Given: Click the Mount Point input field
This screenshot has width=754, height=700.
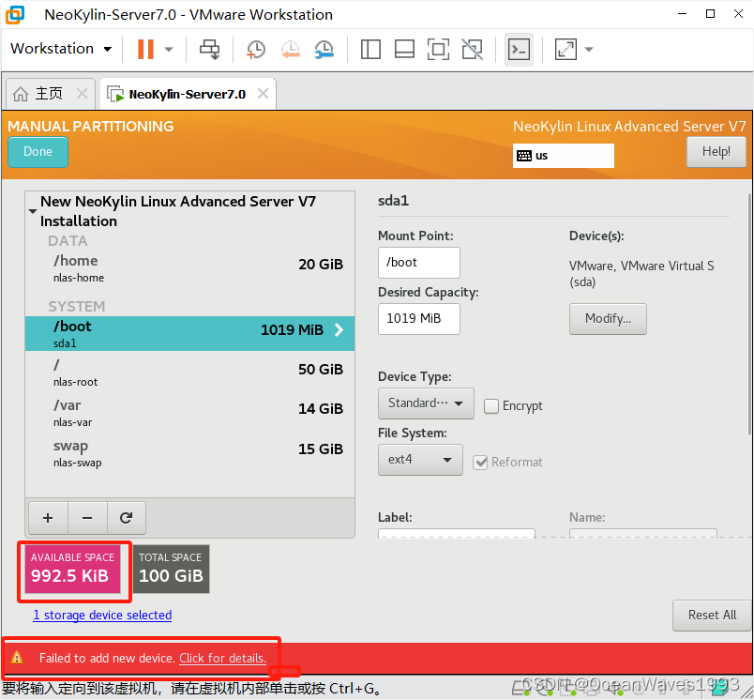Looking at the screenshot, I should coord(419,263).
